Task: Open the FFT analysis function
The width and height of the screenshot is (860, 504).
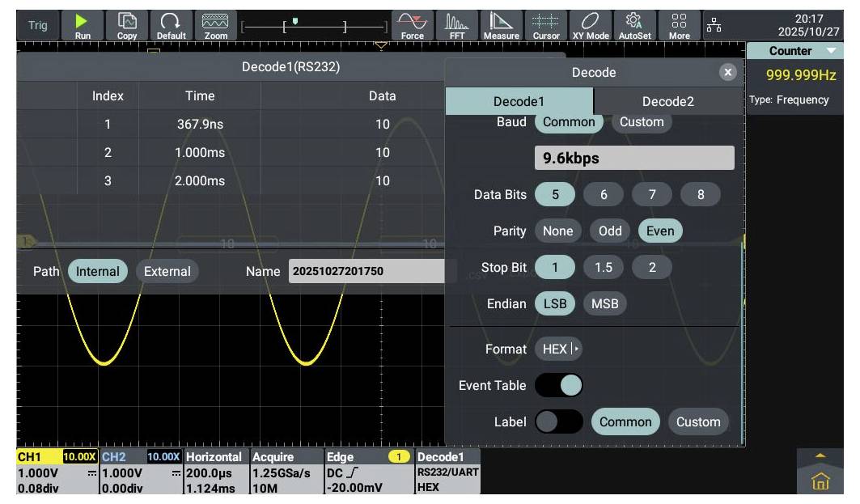Action: point(457,25)
